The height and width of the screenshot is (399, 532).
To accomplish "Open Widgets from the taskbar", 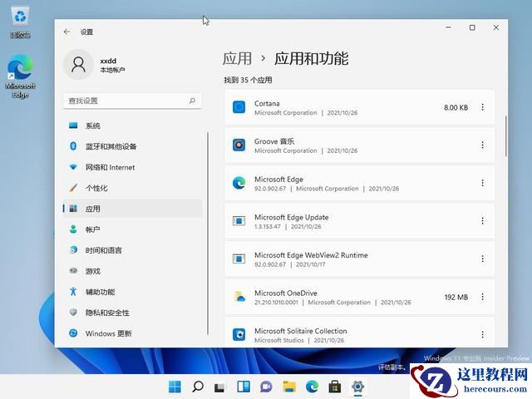I will pos(244,387).
